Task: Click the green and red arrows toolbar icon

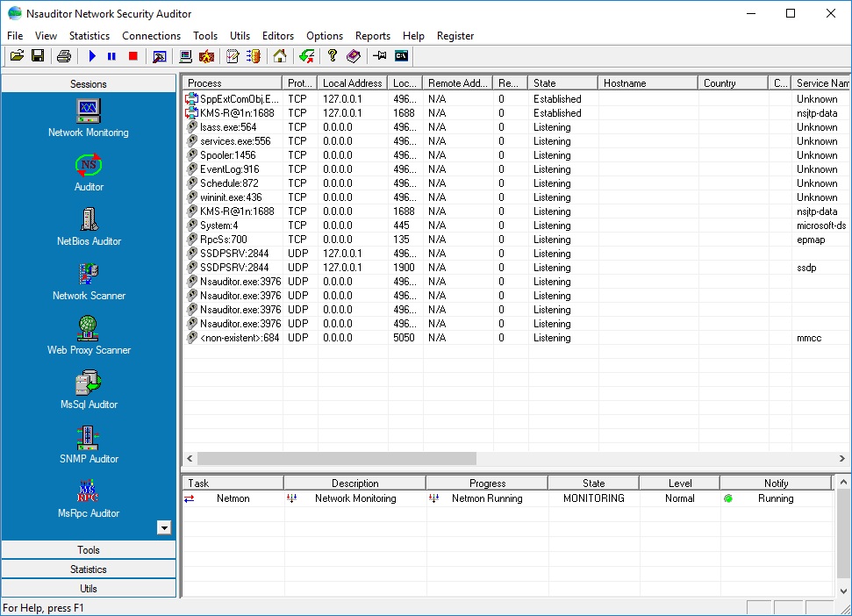Action: (x=306, y=56)
